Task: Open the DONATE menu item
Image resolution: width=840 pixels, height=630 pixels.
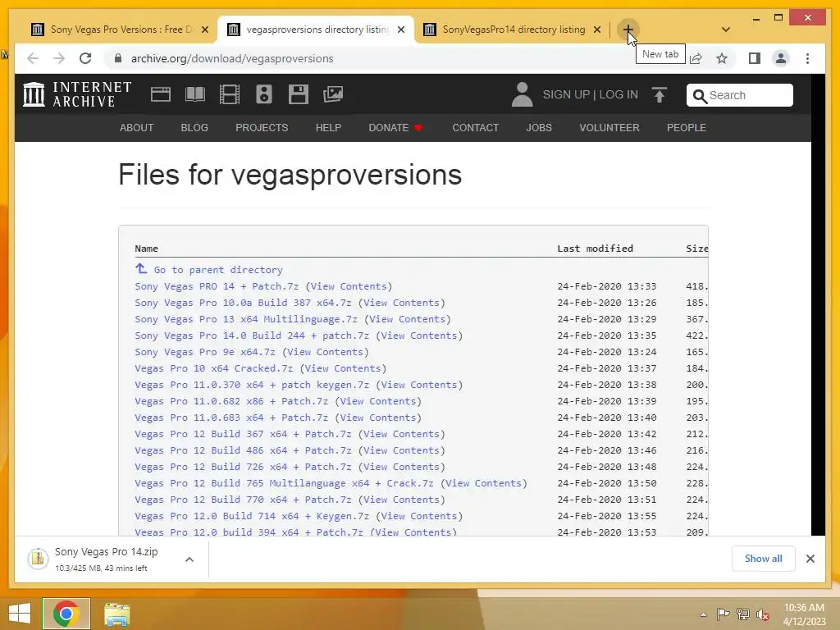Action: pyautogui.click(x=395, y=127)
